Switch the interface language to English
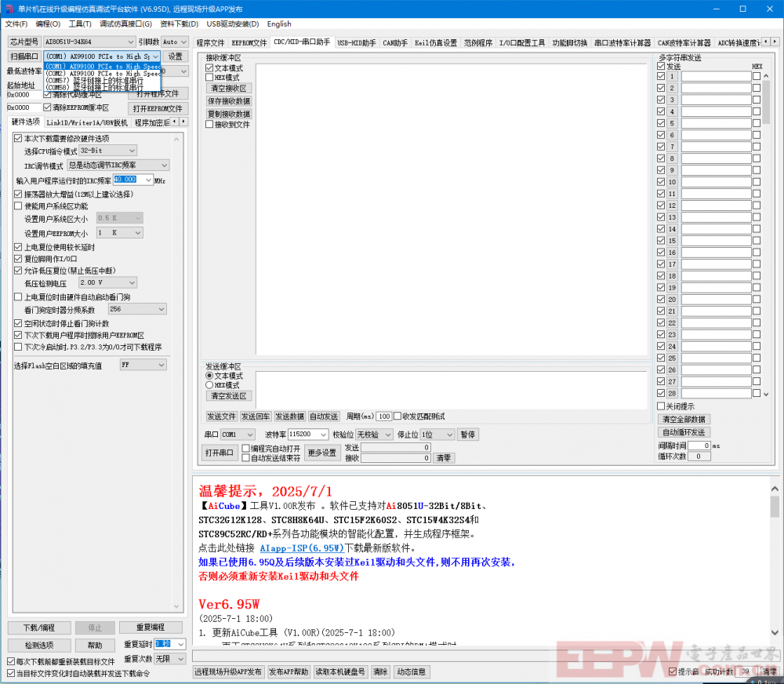Image resolution: width=784 pixels, height=684 pixels. (279, 24)
